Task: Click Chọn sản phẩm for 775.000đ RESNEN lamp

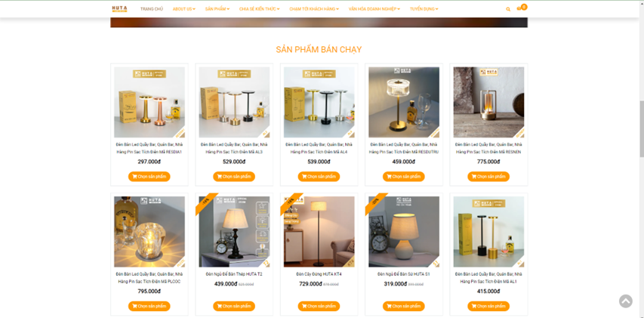Action: tap(488, 177)
